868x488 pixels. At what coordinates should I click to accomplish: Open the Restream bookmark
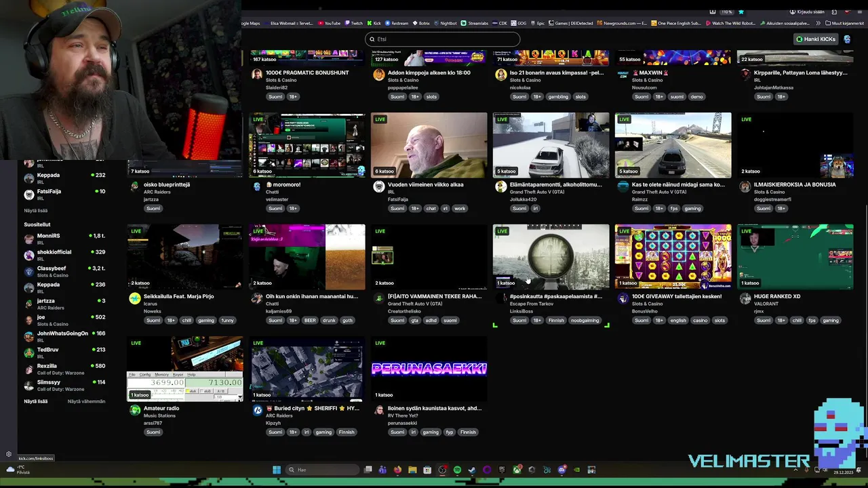click(397, 23)
